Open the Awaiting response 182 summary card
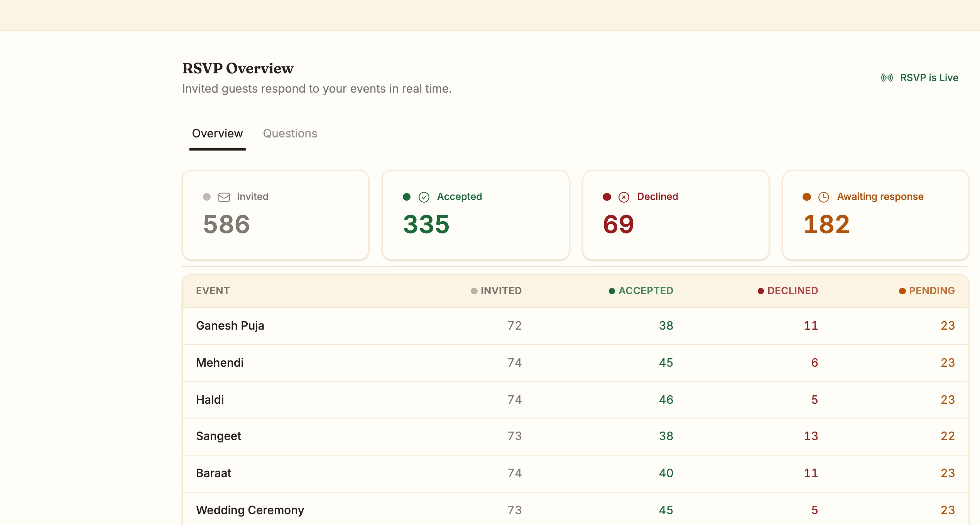Screen dimensions: 980x525 876,215
